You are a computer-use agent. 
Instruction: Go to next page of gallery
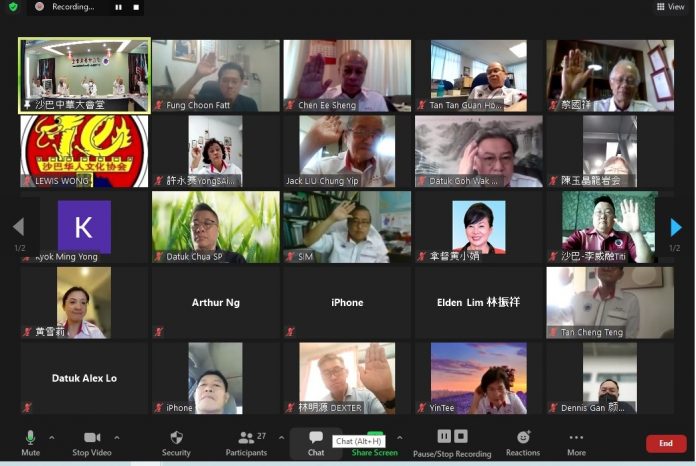(676, 227)
